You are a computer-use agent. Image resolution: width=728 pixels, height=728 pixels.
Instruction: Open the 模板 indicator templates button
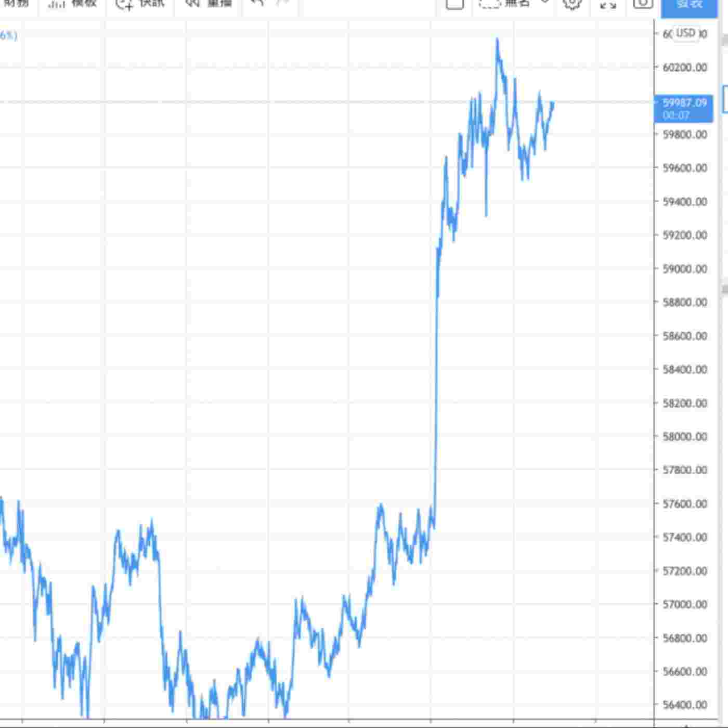point(72,4)
